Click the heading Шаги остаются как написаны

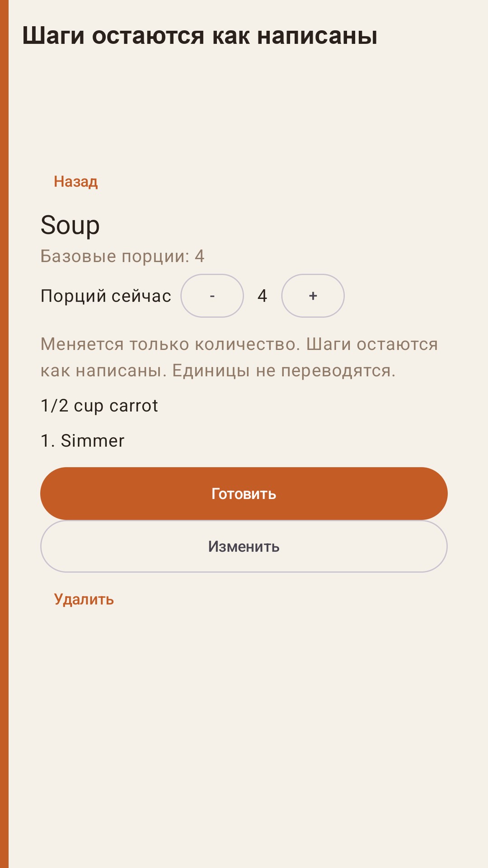(x=200, y=36)
